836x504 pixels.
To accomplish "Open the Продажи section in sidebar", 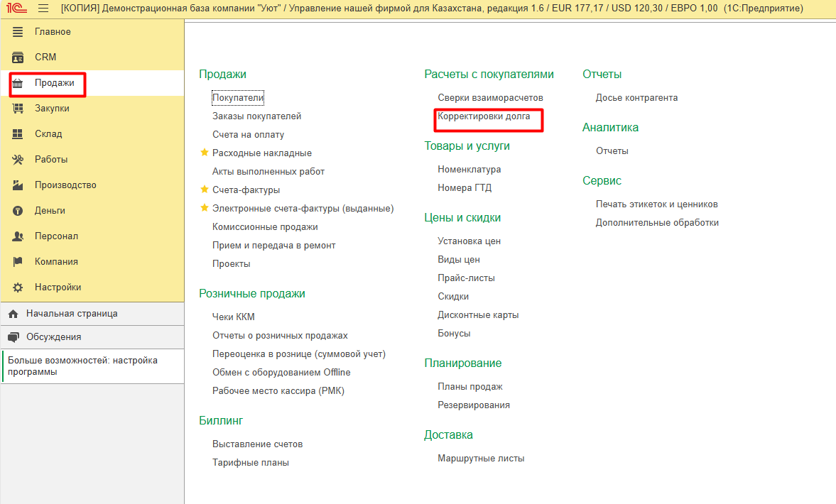I will pos(54,83).
